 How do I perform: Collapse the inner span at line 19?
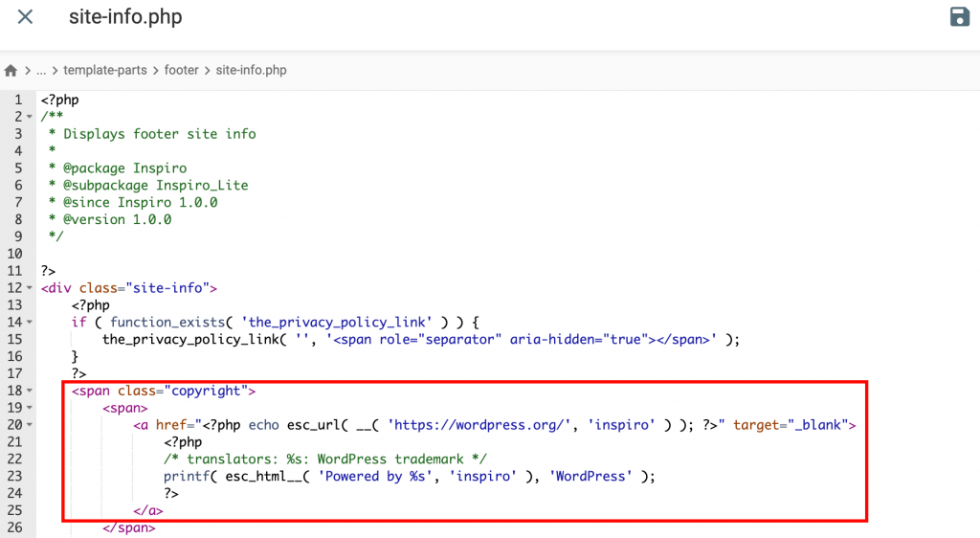[x=30, y=408]
